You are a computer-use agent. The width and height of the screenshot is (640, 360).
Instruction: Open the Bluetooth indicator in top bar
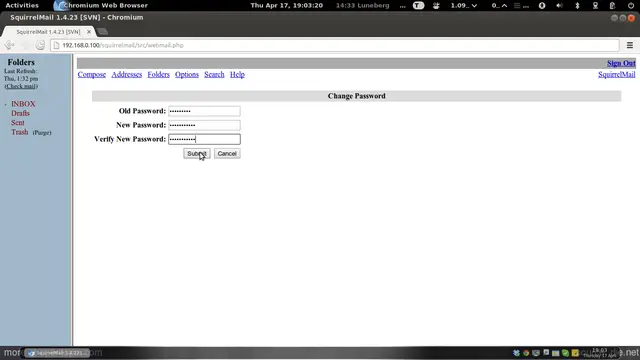(x=577, y=5)
